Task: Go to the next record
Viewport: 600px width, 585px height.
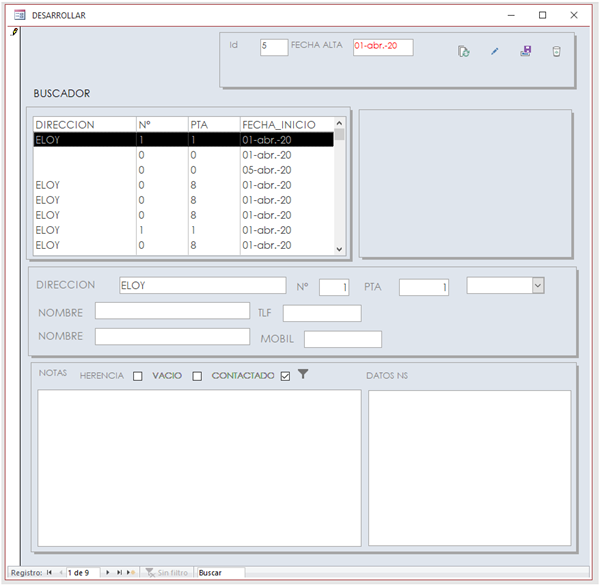Action: 108,573
